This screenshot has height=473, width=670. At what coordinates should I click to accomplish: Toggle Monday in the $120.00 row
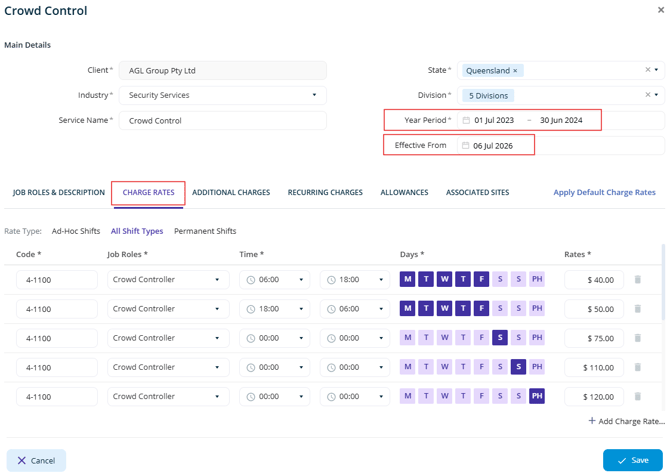point(408,396)
